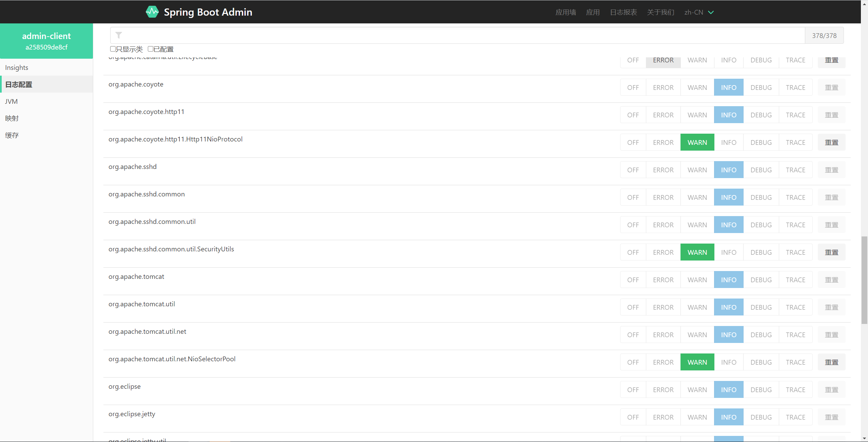Screen dimensions: 868x442
Task: Enable the 只显示类 checkbox
Action: [x=113, y=49]
